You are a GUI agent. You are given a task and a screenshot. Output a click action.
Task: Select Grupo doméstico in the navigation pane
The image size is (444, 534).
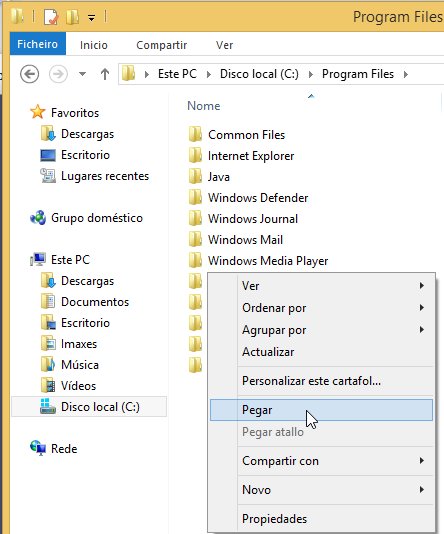(97, 218)
